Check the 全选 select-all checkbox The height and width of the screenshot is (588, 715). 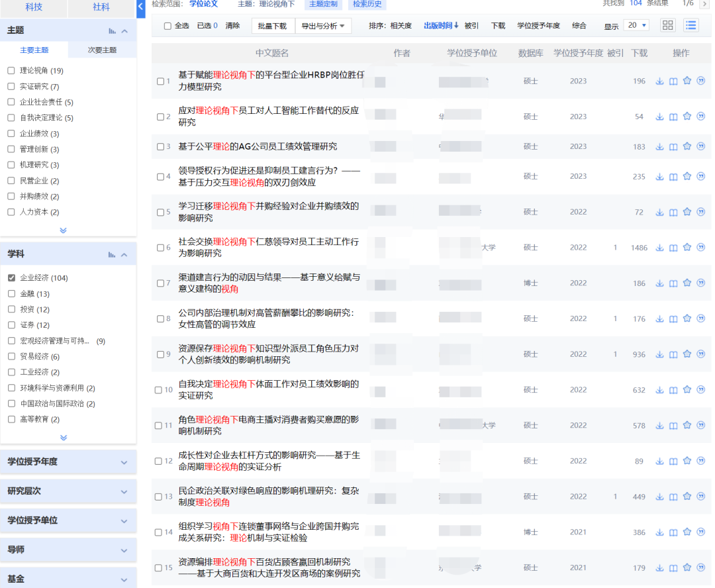pos(167,26)
